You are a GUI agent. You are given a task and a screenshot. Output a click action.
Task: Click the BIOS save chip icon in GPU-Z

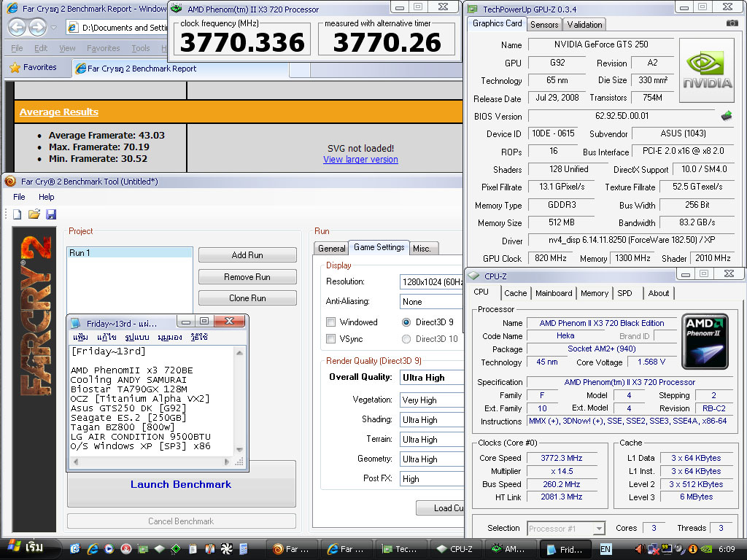point(727,116)
